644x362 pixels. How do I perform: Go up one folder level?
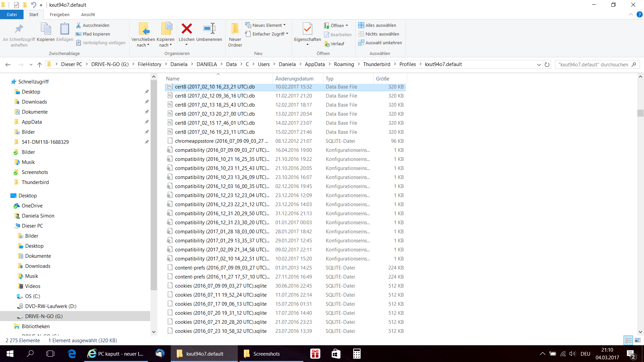(x=40, y=64)
